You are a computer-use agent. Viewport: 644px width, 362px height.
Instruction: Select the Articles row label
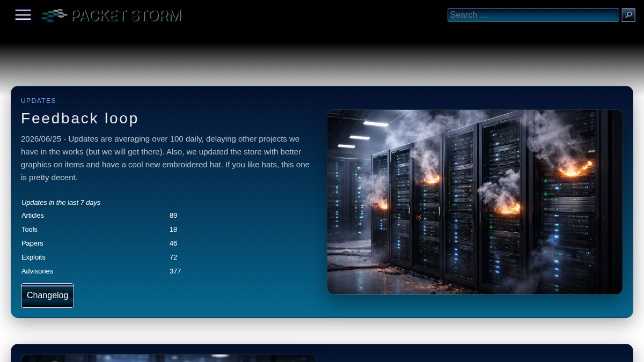[x=33, y=216]
